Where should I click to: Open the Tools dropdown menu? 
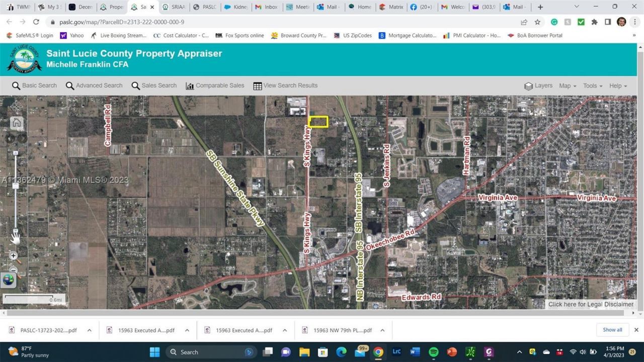[x=592, y=86]
